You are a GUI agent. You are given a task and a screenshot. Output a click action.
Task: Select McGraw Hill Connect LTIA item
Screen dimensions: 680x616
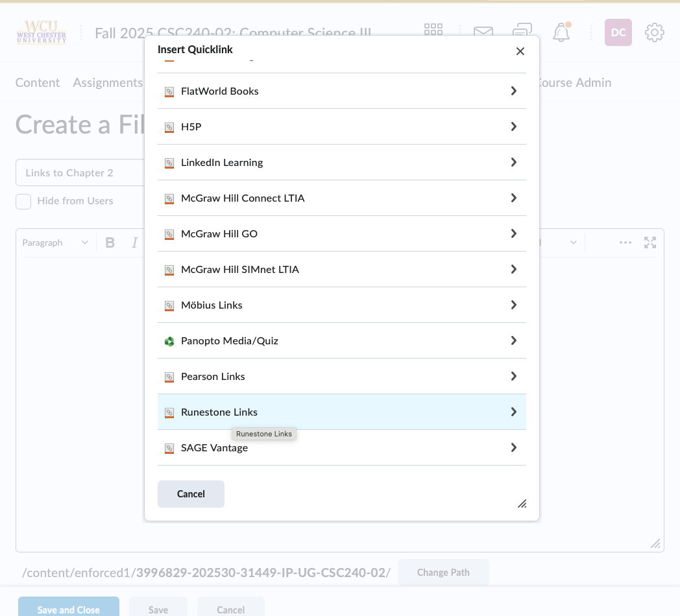tap(243, 198)
